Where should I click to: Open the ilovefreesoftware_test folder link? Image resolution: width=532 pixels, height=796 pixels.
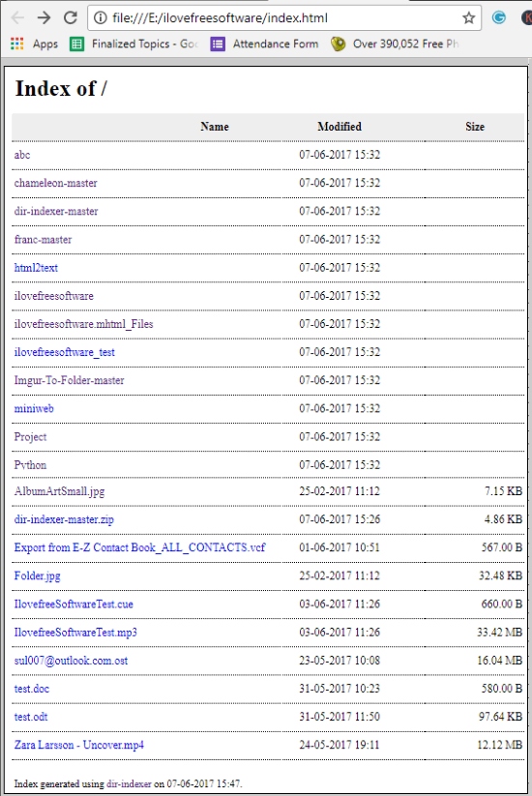click(65, 352)
